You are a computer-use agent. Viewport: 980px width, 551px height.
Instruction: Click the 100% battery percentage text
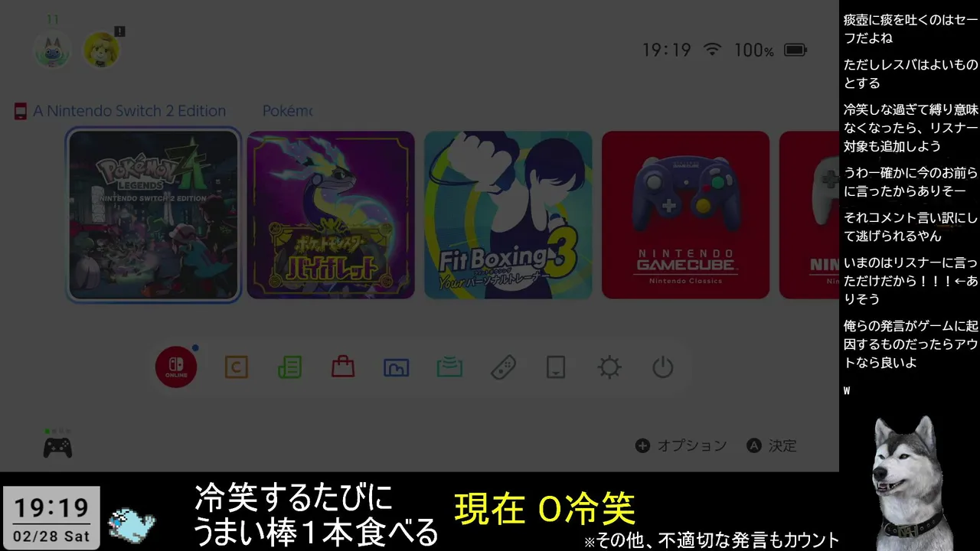754,51
